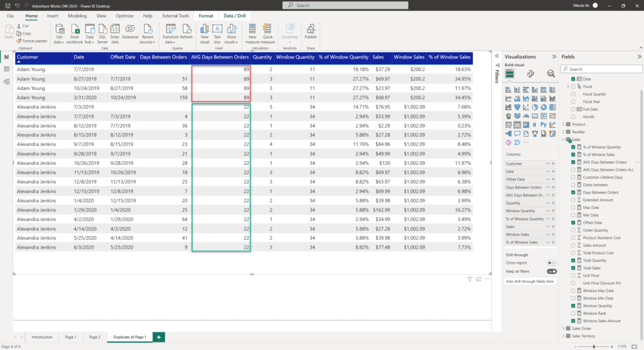644x350 pixels.
Task: Uncheck the Offset Date field checkbox
Action: [x=573, y=222]
